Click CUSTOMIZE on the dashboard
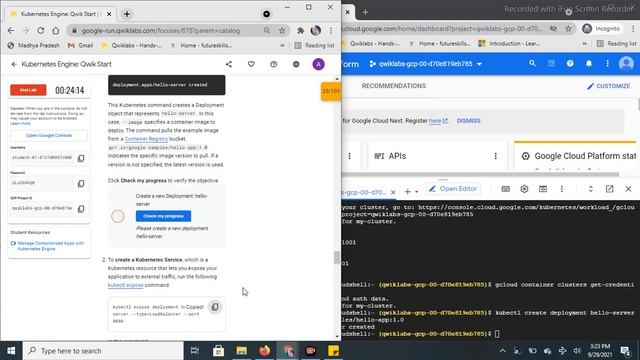Viewport: 640px width, 360px height. [x=609, y=86]
